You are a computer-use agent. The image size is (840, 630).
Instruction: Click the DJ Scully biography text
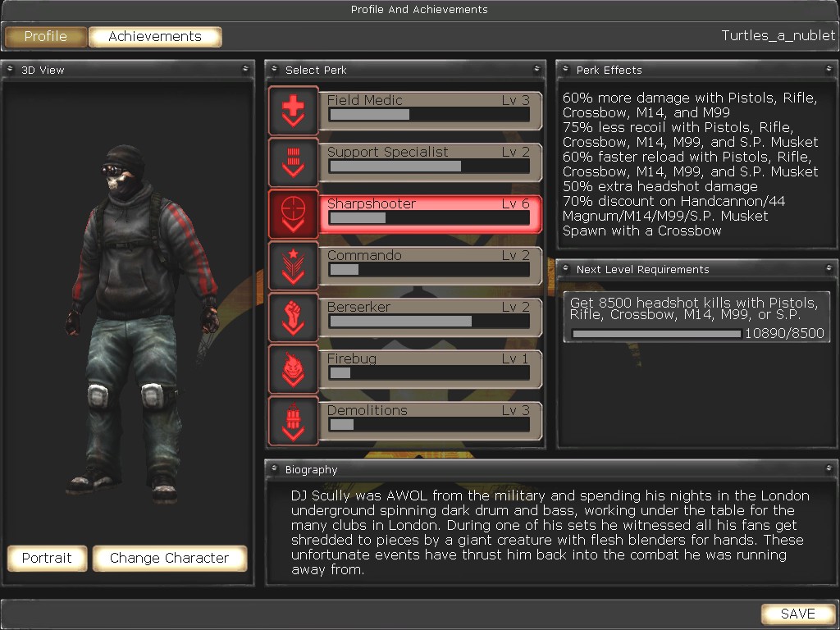tap(550, 532)
